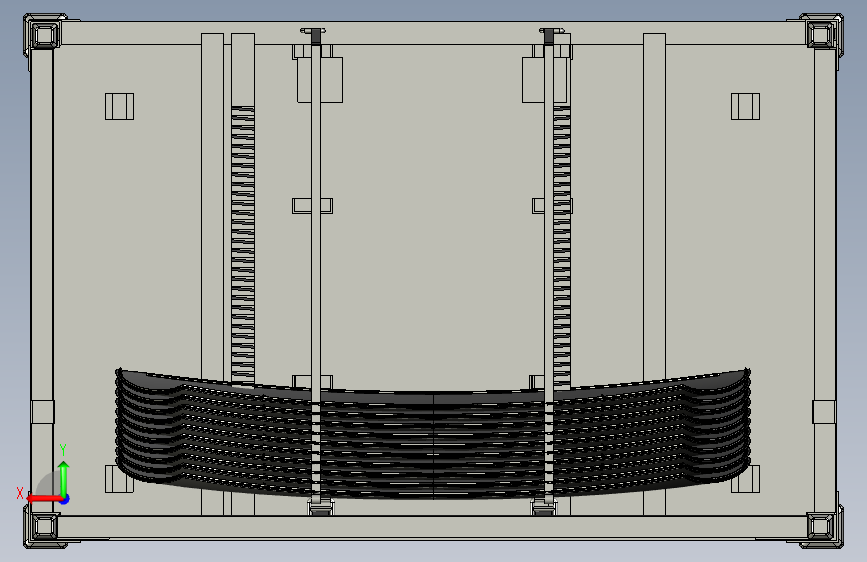Select the right vertical guide rod
Image resolution: width=867 pixels, height=562 pixels.
549,266
